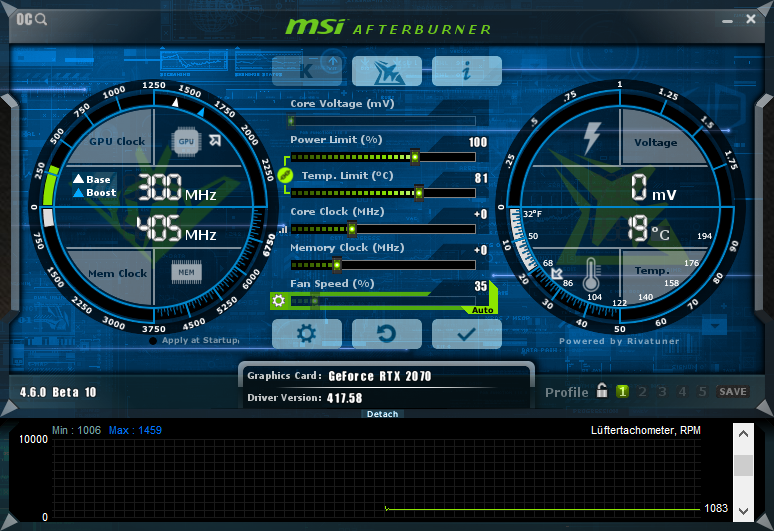Click the GeForce RTX 2070 graphics card name

pyautogui.click(x=380, y=377)
